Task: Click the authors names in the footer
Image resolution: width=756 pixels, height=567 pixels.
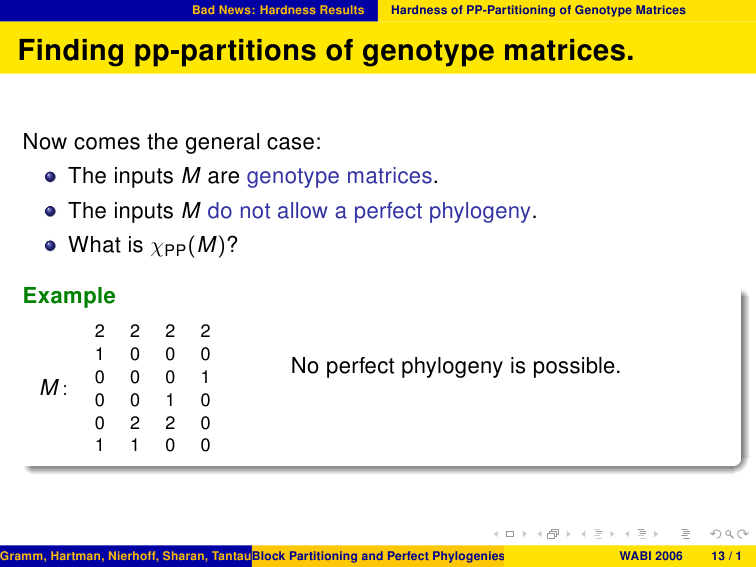Action: (x=126, y=556)
